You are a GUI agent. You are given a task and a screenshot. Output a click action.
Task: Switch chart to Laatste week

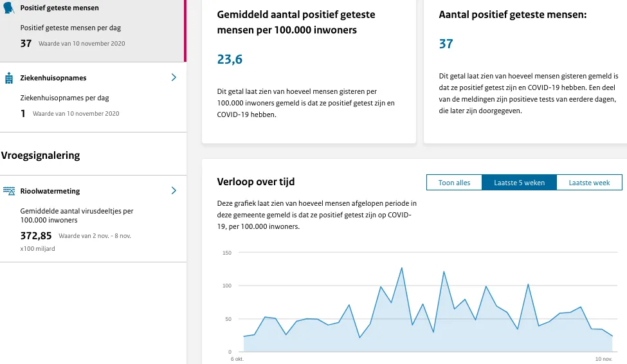tap(589, 183)
